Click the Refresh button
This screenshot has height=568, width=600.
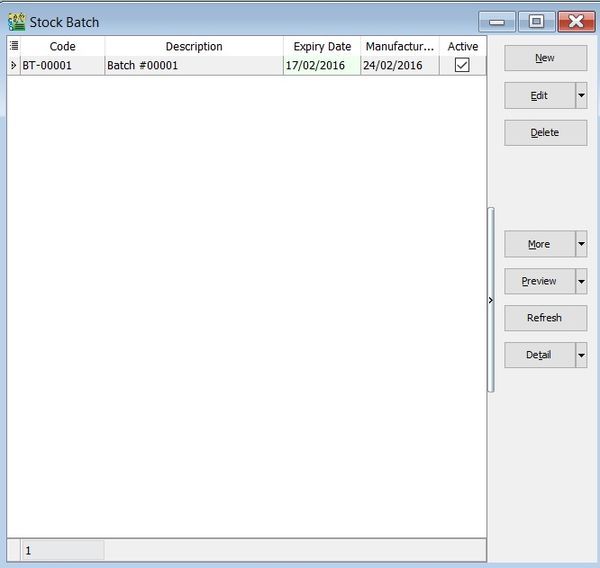[x=545, y=318]
